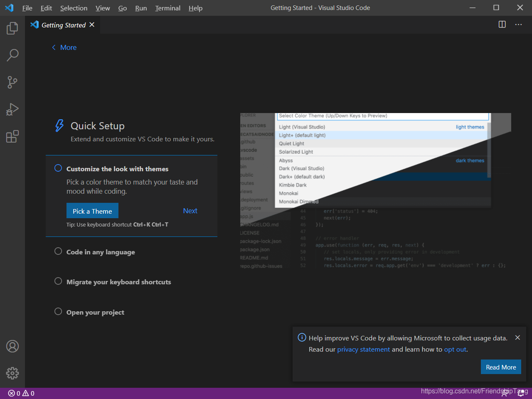Split the editor to the right

(x=502, y=25)
